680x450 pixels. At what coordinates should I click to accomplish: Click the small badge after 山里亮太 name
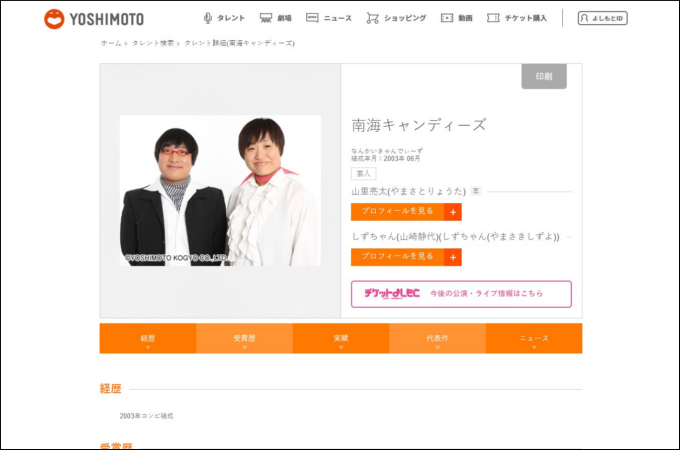tap(476, 190)
